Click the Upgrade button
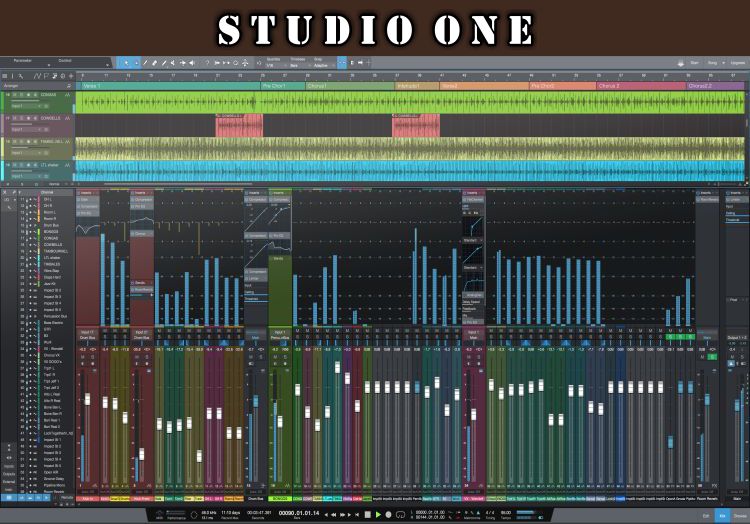 pyautogui.click(x=738, y=63)
